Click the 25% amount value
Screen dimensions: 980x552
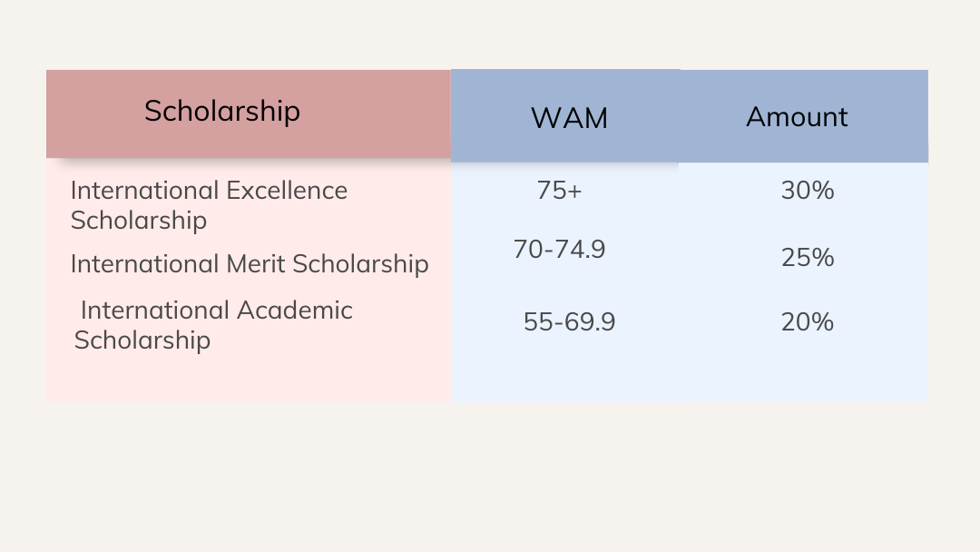[807, 258]
